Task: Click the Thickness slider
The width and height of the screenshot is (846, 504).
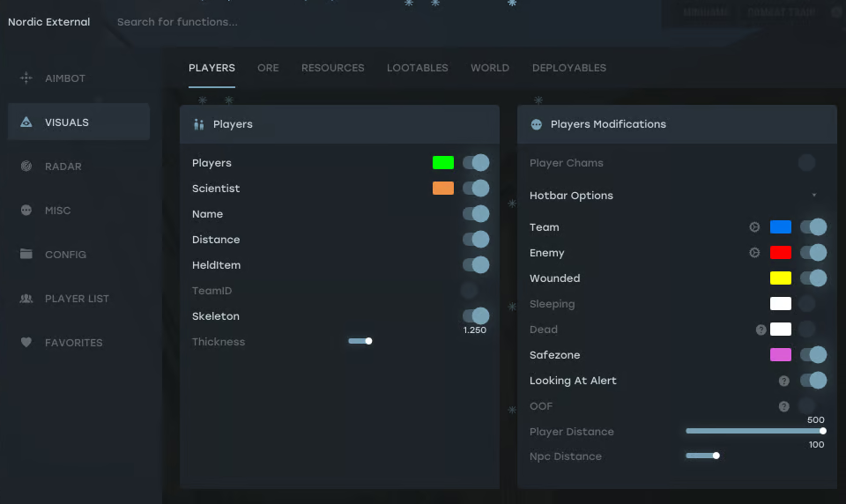Action: pos(360,341)
